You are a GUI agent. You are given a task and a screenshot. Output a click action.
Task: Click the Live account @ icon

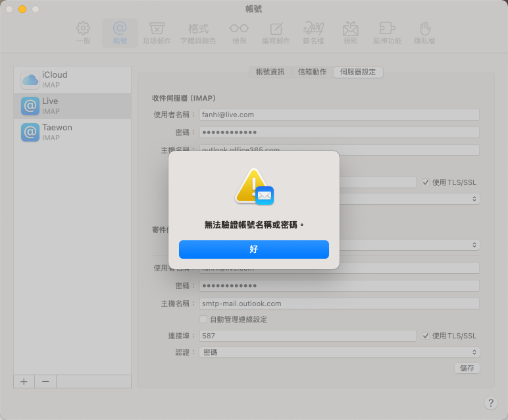[x=30, y=106]
